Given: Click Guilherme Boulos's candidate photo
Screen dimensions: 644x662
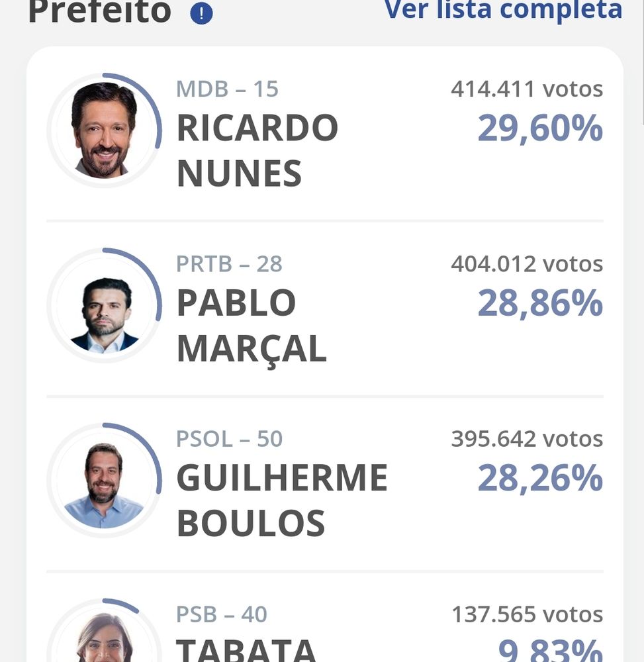Looking at the screenshot, I should click(x=104, y=481).
